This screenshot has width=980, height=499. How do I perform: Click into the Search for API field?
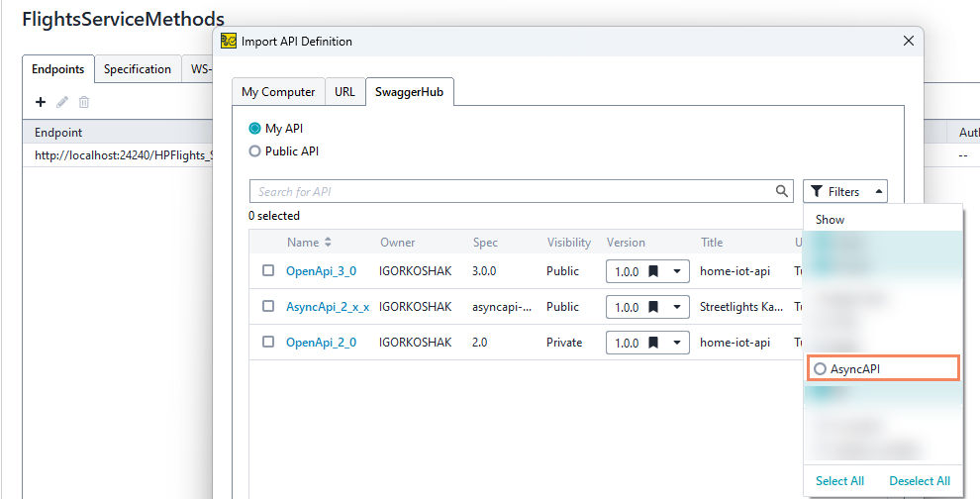510,191
